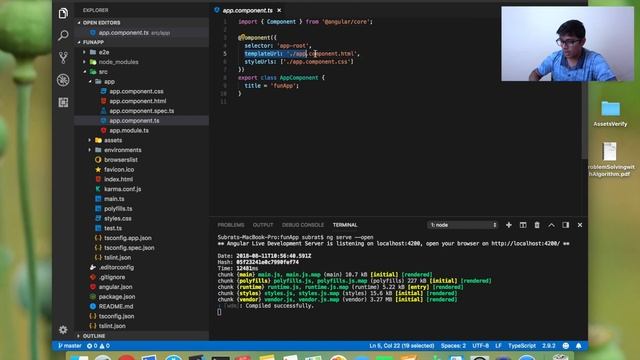Image resolution: width=640 pixels, height=360 pixels.
Task: Change end-of-line sequence LF
Action: [498, 346]
